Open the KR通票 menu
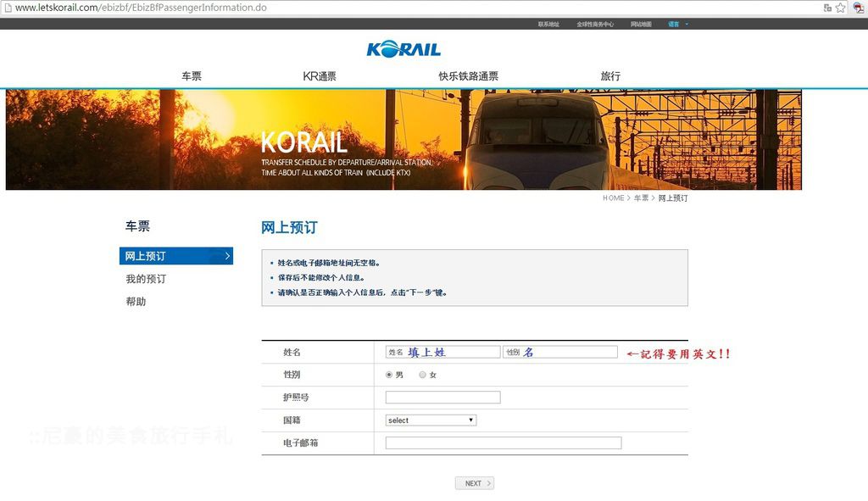 tap(320, 76)
